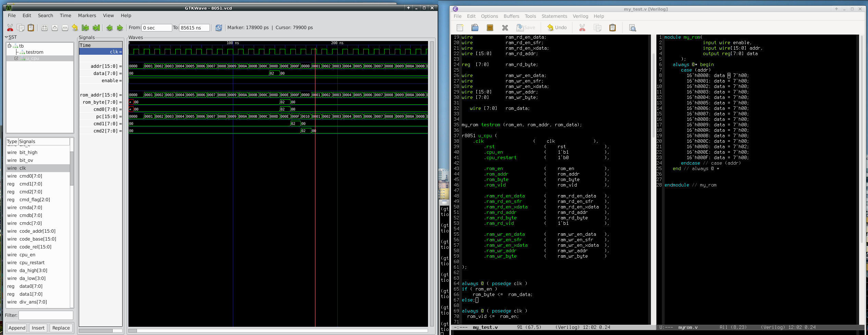Click the Emacs logo in window title bar

click(455, 9)
